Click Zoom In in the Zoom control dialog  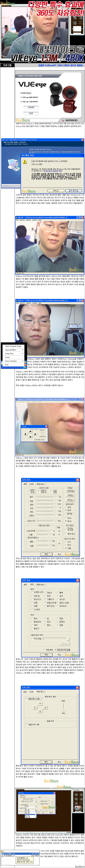[42, 430]
